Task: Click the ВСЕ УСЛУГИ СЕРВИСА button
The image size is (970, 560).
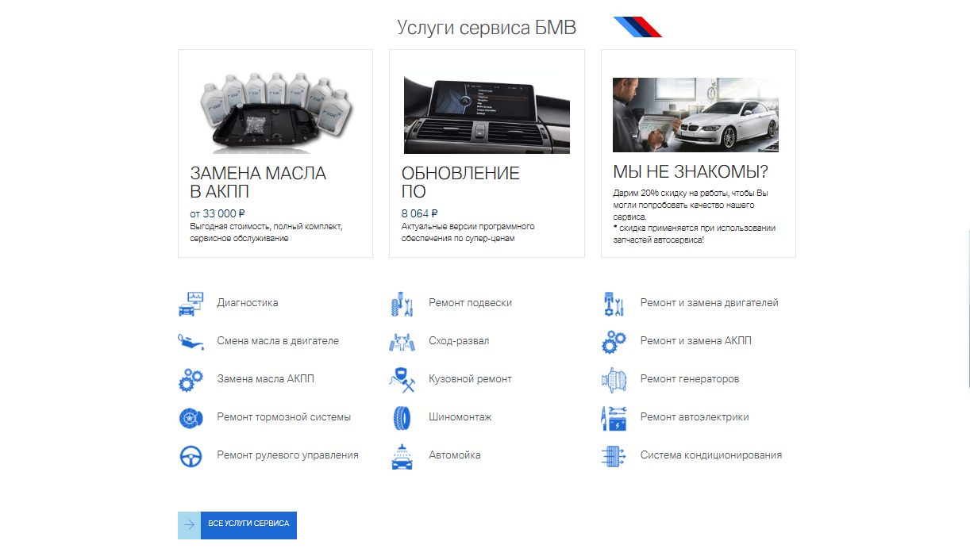Action: 237,525
